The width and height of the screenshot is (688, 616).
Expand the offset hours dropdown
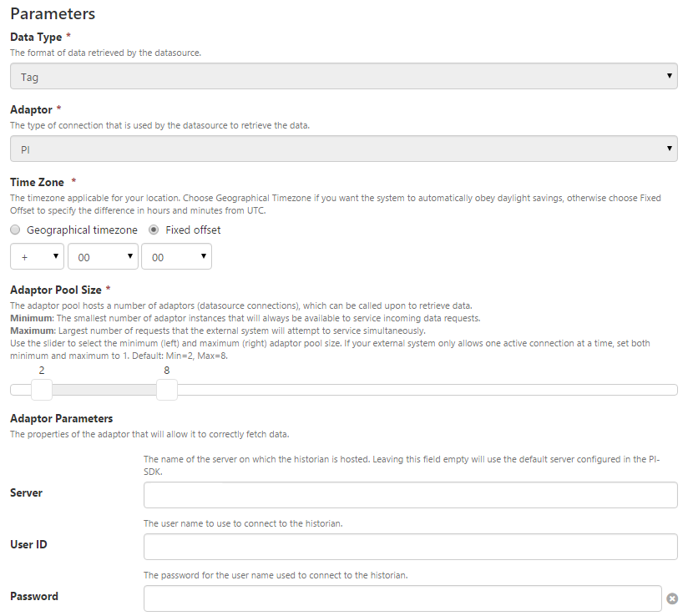click(x=103, y=257)
